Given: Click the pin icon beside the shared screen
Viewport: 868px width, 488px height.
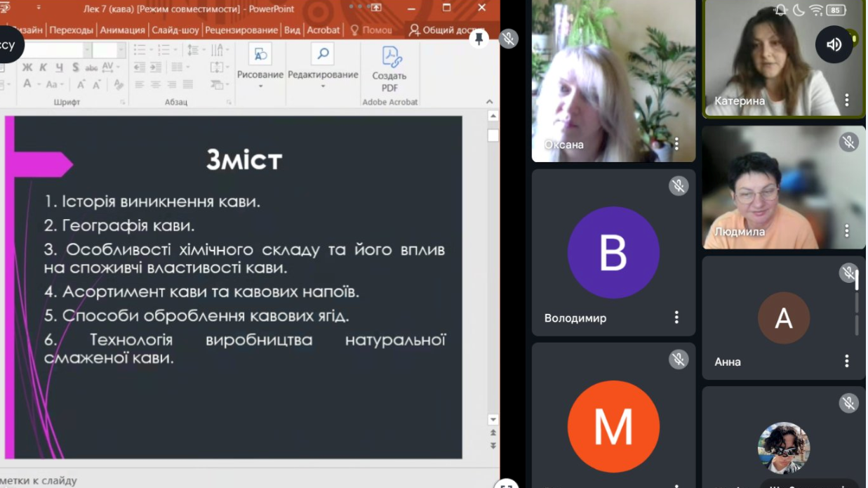Looking at the screenshot, I should click(x=479, y=39).
